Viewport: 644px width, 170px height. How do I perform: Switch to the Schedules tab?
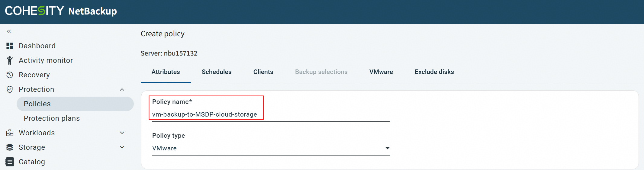(217, 72)
